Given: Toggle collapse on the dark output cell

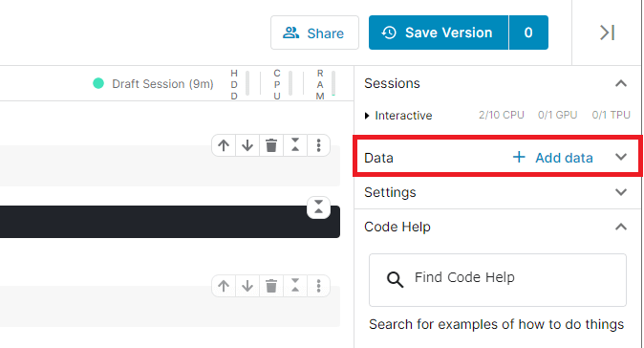Looking at the screenshot, I should pyautogui.click(x=319, y=207).
